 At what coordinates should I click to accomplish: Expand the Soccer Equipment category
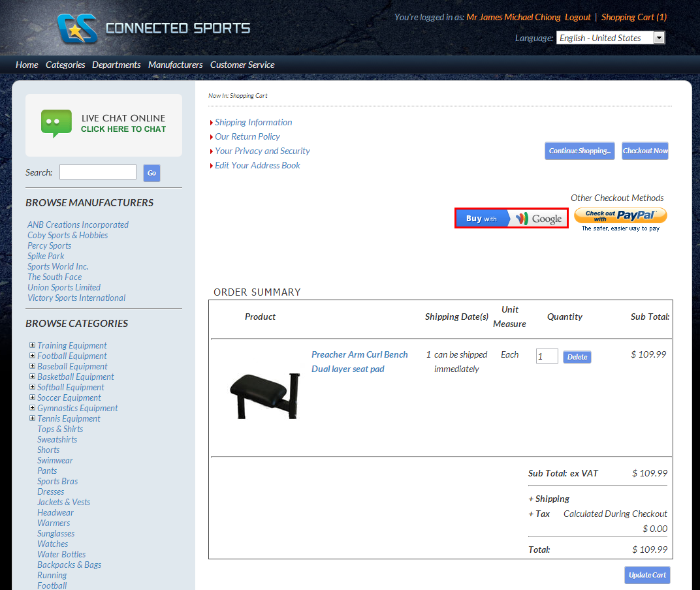coord(32,397)
